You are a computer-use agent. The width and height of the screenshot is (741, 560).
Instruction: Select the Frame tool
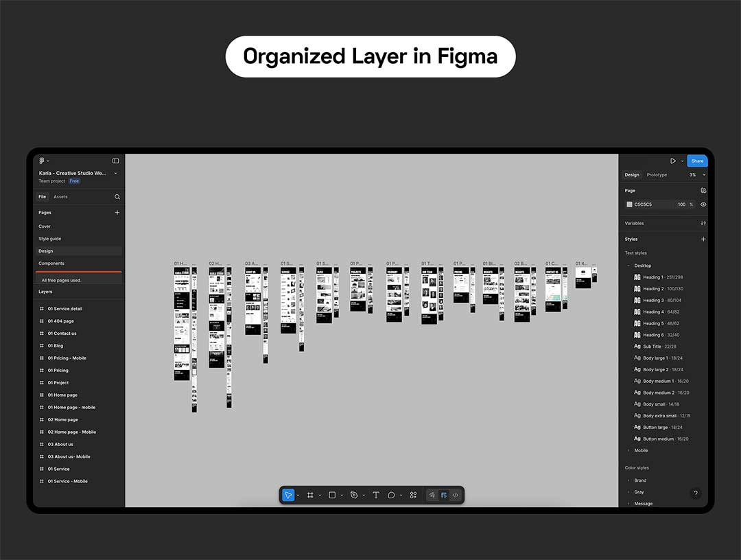click(310, 495)
